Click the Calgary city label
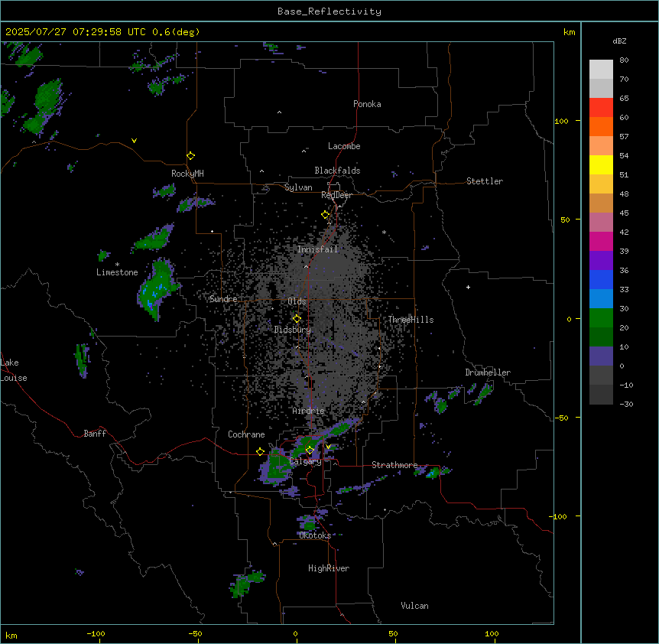 (306, 461)
